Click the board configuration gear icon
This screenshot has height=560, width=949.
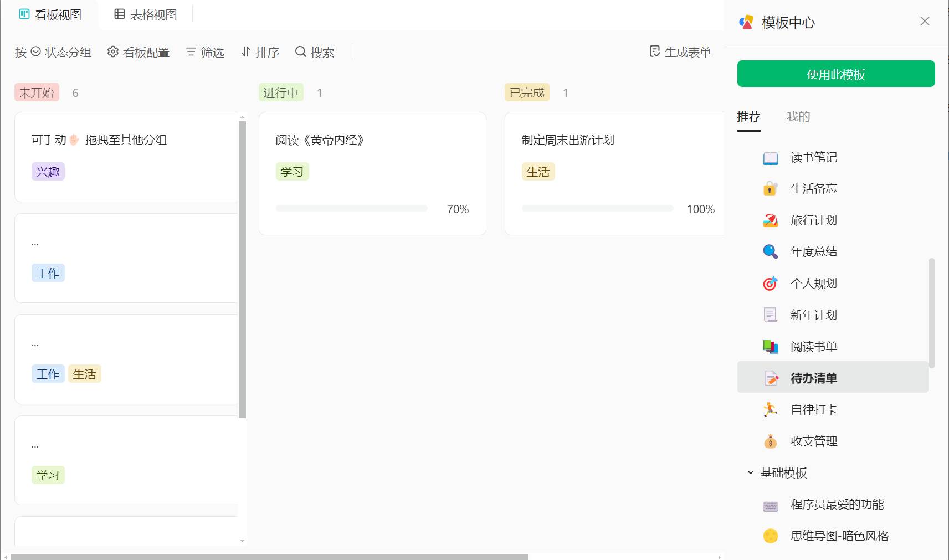coord(113,52)
